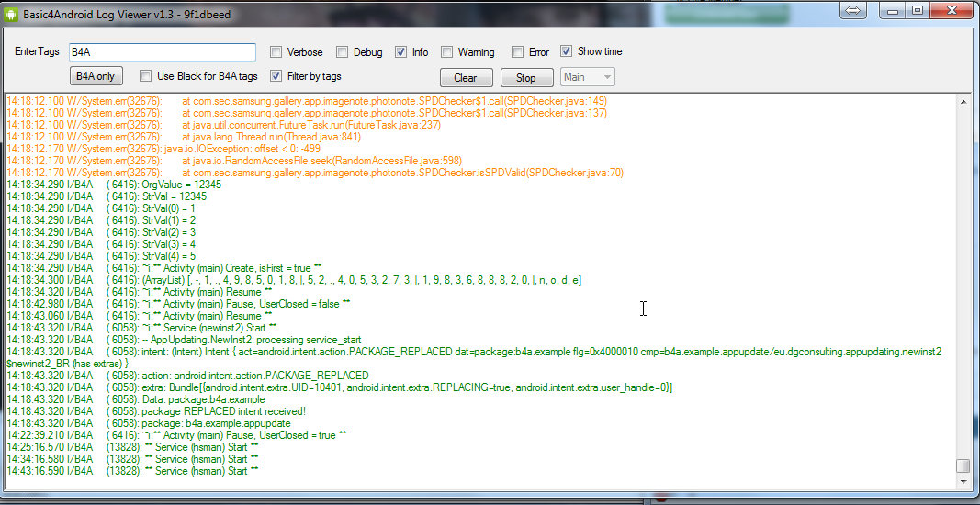Enable the Verbose log level checkbox

point(276,52)
